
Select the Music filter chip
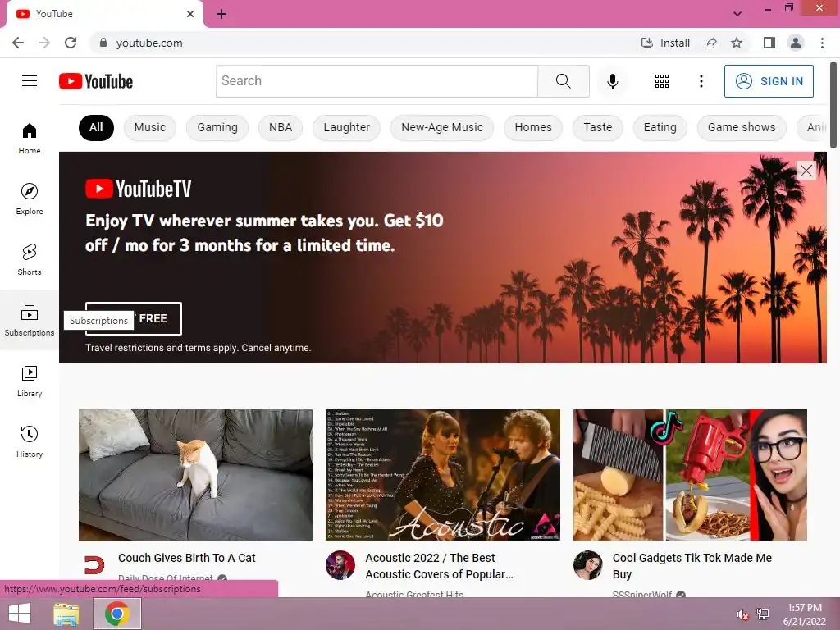pyautogui.click(x=150, y=127)
